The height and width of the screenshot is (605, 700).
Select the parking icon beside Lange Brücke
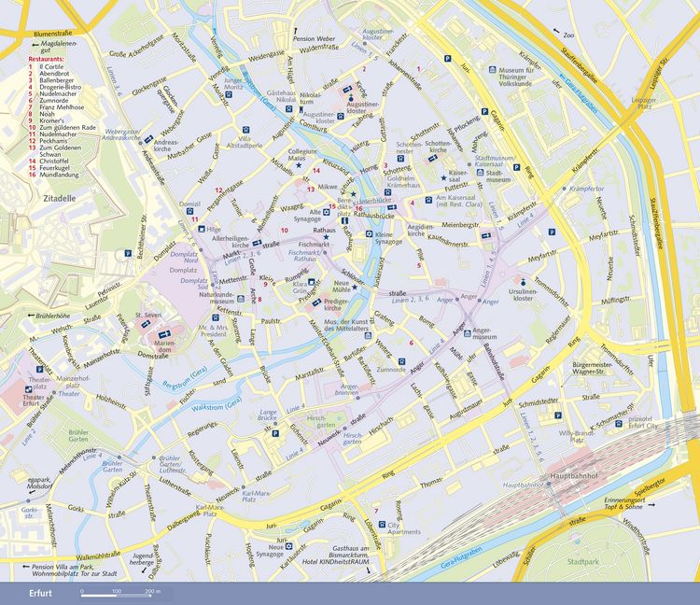click(x=275, y=433)
